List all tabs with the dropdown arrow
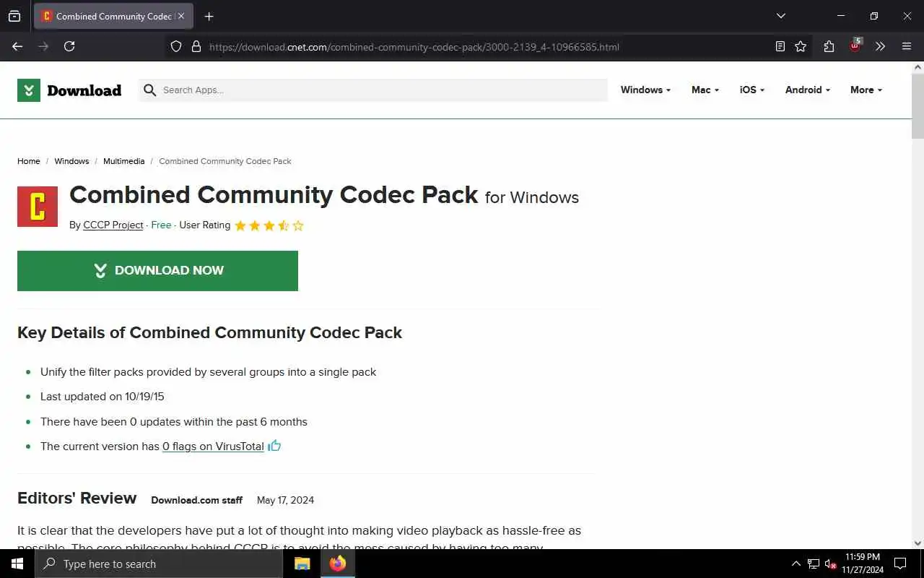Image resolution: width=924 pixels, height=578 pixels. pos(780,16)
